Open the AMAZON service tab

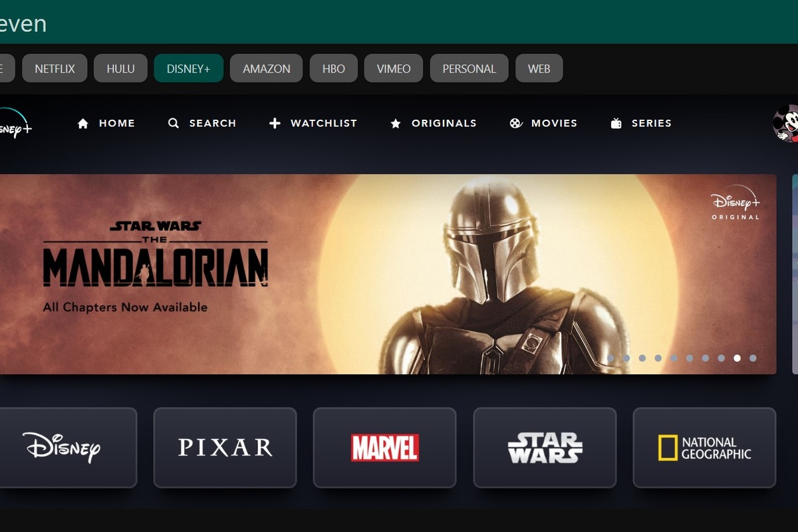[x=266, y=68]
